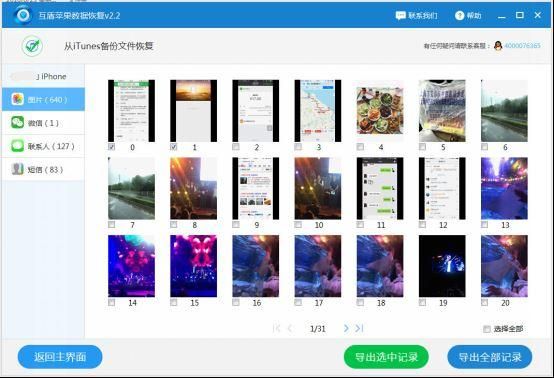554x378 pixels.
Task: Click the iTunes backup recovery green icon
Action: 33,46
